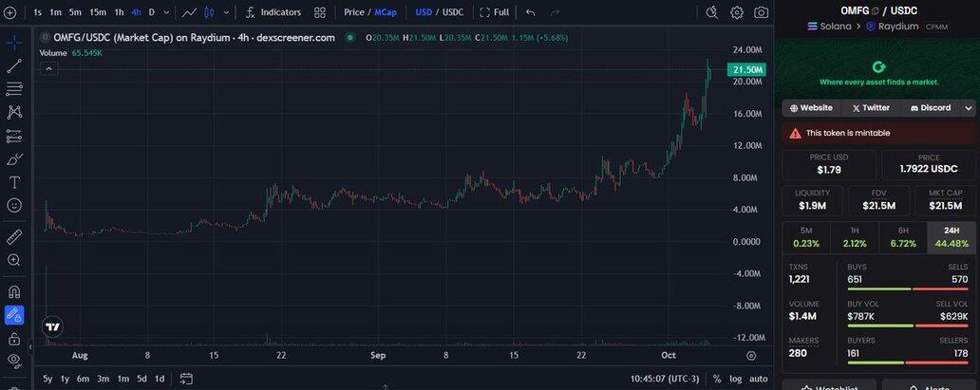
Task: Expand the social links chevron
Action: pos(969,108)
